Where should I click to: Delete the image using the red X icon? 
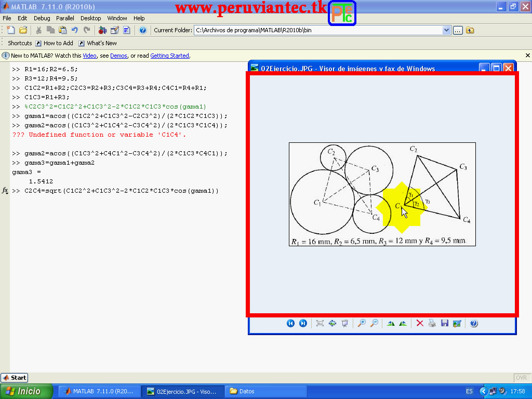420,323
